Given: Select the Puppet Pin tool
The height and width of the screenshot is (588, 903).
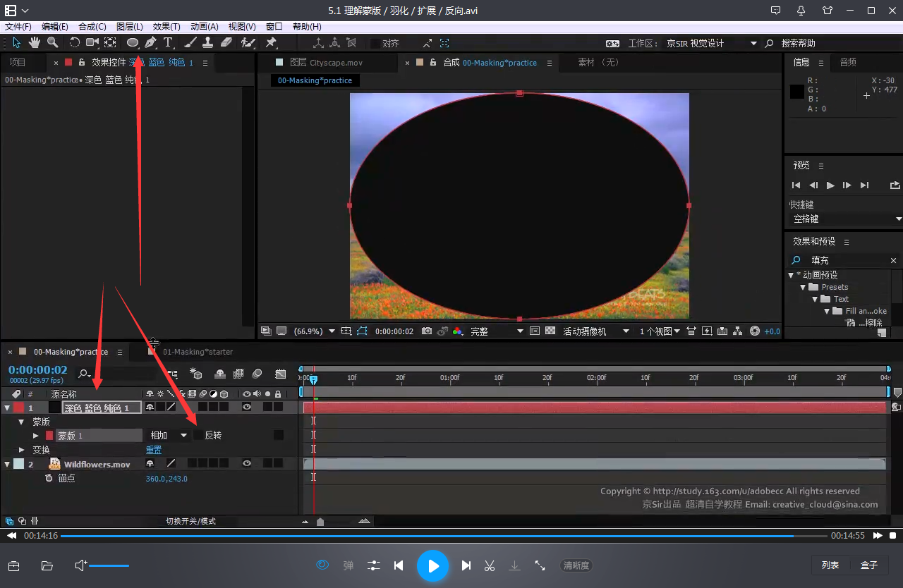Looking at the screenshot, I should pyautogui.click(x=271, y=42).
